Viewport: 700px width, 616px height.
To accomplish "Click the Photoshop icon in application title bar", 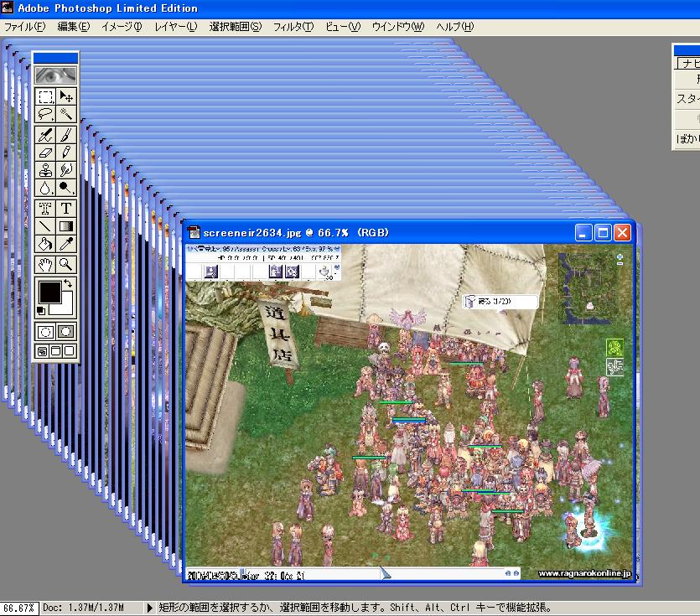I will [8, 8].
